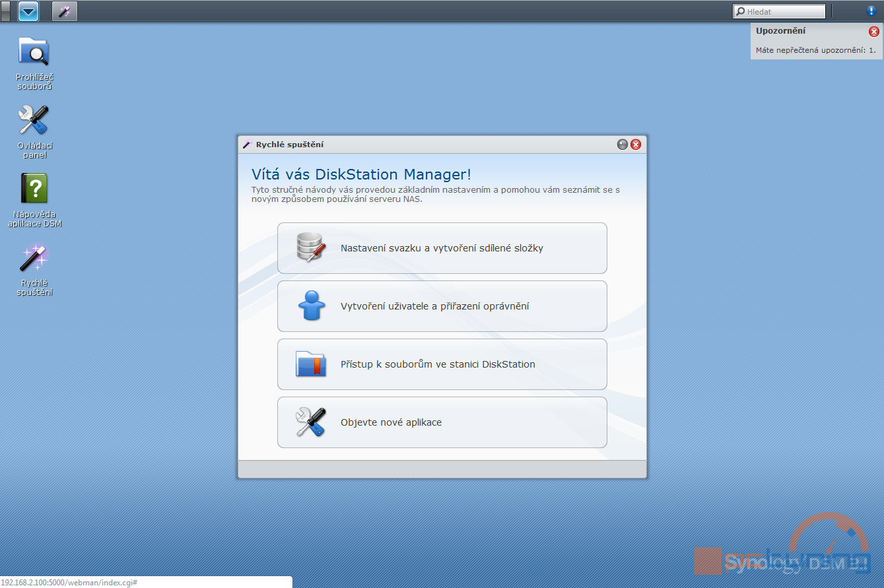Open Přístup k souborům ve stanici DiskStation

coord(442,364)
